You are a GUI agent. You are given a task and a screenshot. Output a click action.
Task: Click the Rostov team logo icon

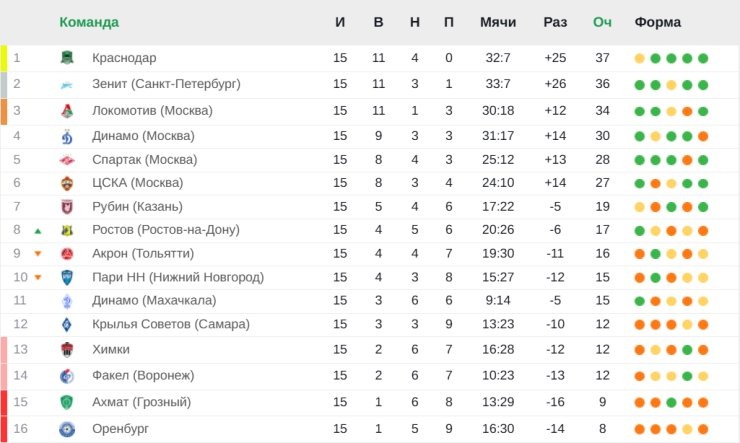coord(67,230)
